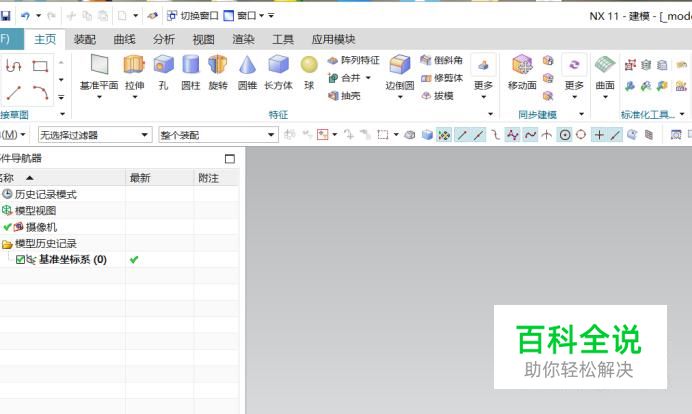
Task: Maximize the Part Navigator panel
Action: (x=230, y=158)
